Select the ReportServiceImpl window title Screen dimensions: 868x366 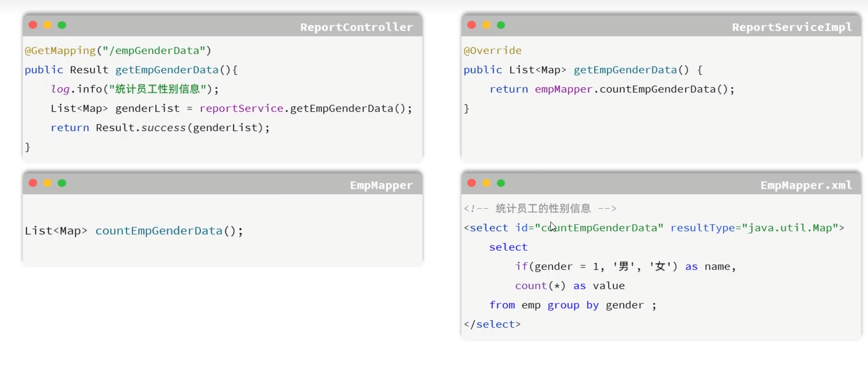[x=791, y=27]
